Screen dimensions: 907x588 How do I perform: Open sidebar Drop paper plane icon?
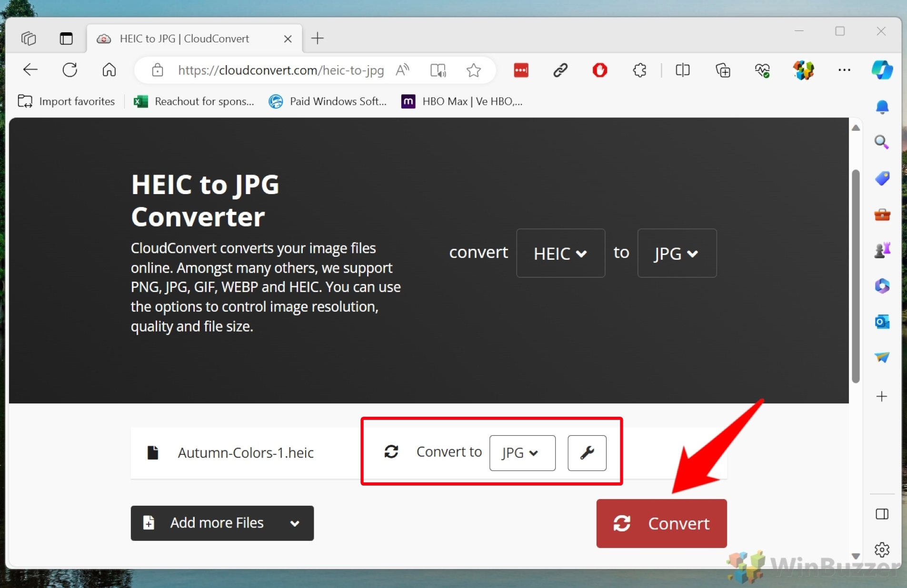coord(882,357)
